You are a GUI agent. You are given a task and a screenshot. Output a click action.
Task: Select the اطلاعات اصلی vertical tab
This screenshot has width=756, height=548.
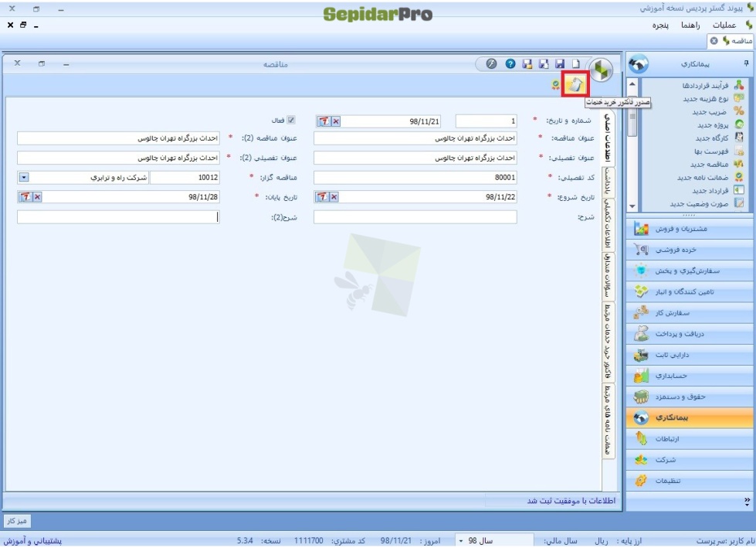[x=608, y=138]
